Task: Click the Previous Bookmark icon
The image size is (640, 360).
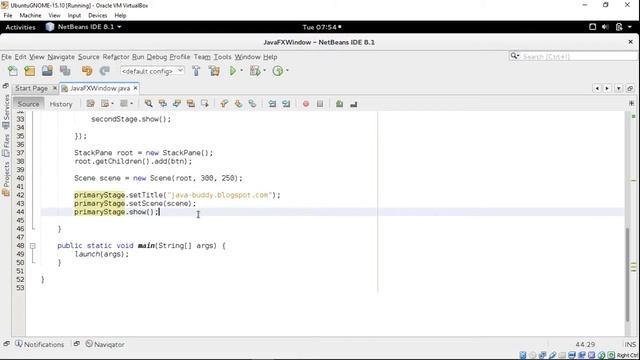Action: [224, 104]
